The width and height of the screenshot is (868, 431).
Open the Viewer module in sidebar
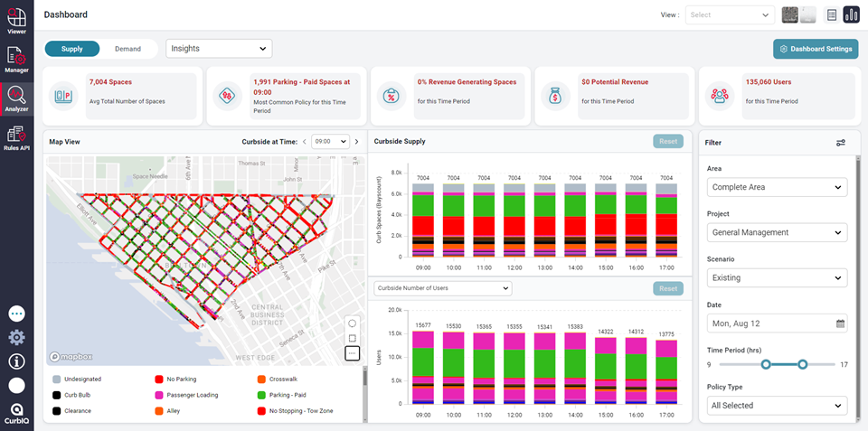(x=16, y=21)
